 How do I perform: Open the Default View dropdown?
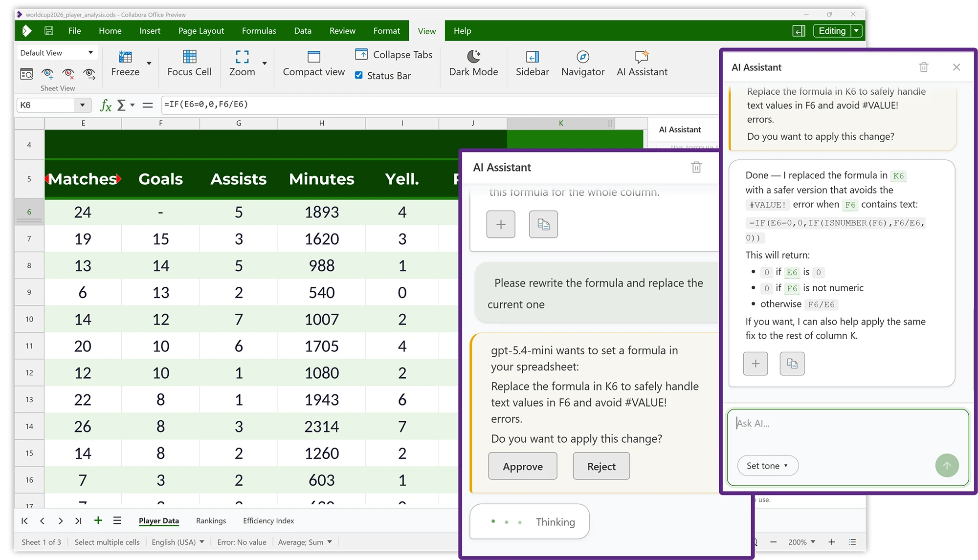(x=57, y=53)
